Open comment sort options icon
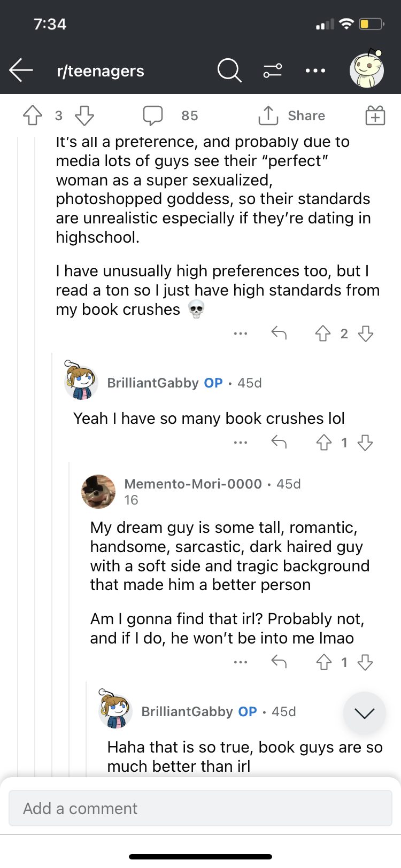The height and width of the screenshot is (868, 401). tap(272, 71)
